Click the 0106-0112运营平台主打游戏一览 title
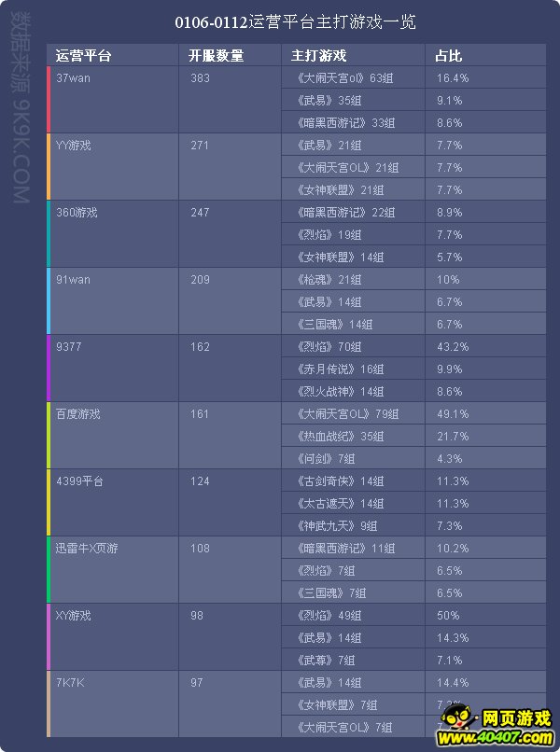This screenshot has height=752, width=560. pyautogui.click(x=295, y=22)
